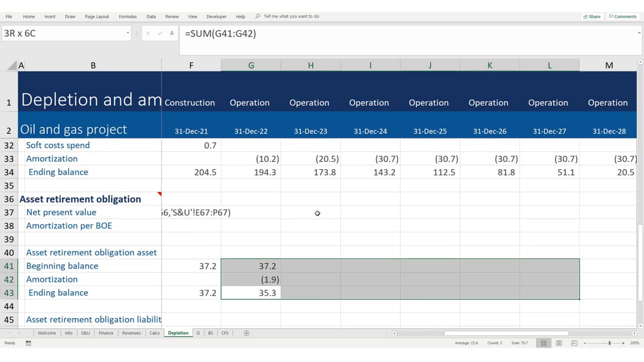Open the Insert ribbon tab
The image size is (644, 362).
point(50,17)
